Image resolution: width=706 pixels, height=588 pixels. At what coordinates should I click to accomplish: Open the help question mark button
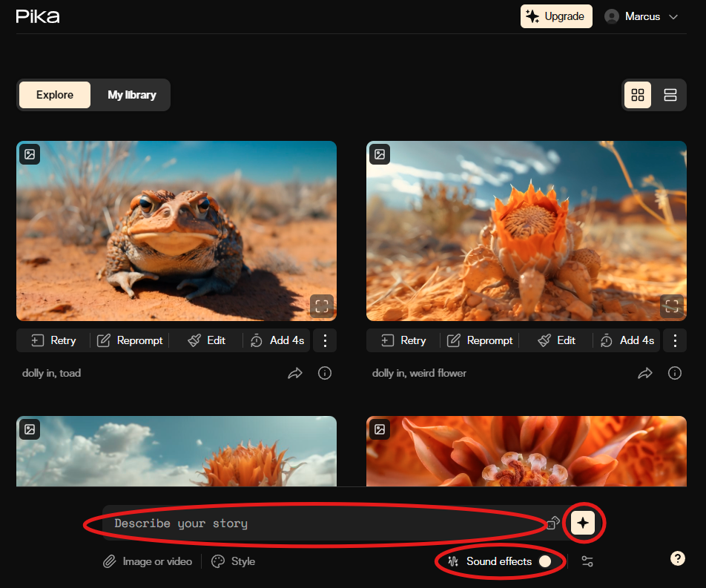click(677, 558)
